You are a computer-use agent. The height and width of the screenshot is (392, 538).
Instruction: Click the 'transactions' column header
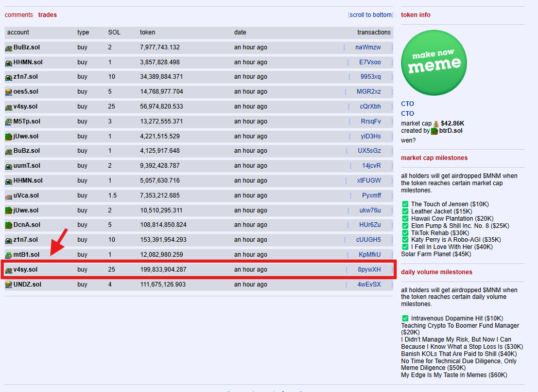pyautogui.click(x=374, y=32)
